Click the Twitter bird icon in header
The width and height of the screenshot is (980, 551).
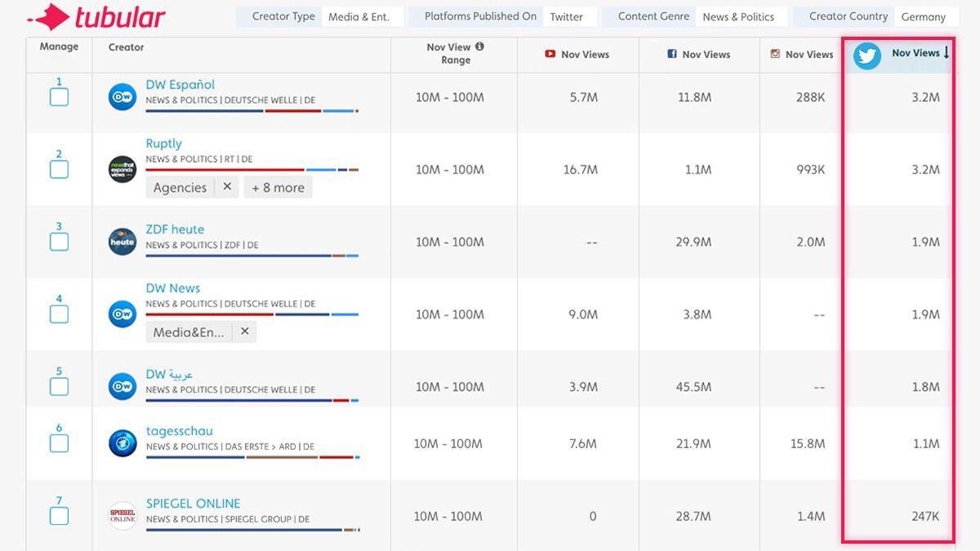tap(867, 56)
